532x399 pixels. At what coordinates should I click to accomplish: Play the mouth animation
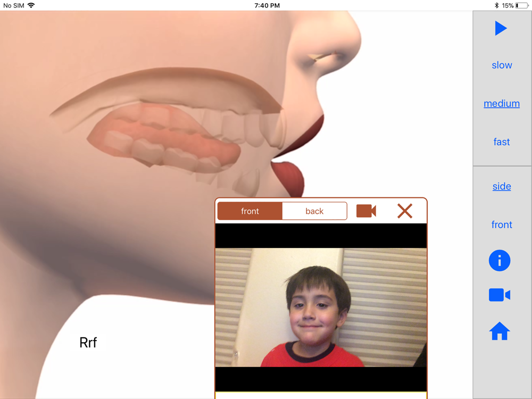point(501,28)
